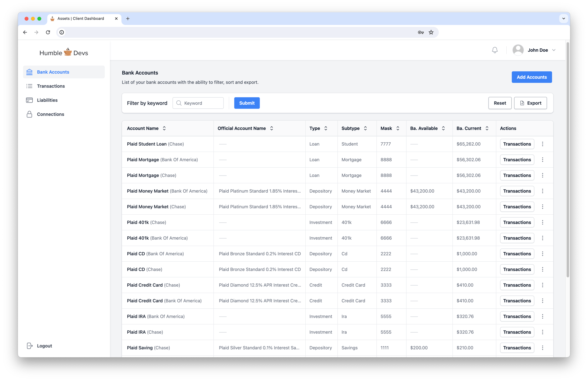Log out via sidebar Logout
The image size is (588, 381).
[x=40, y=346]
